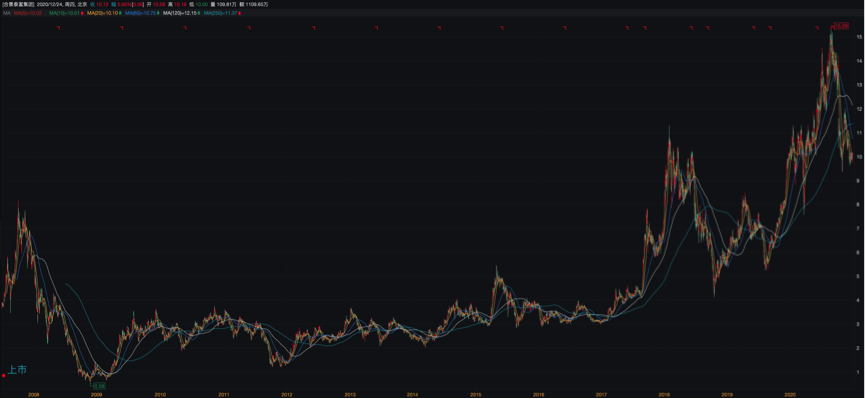Click the 2010 year axis label
The height and width of the screenshot is (399, 865).
coord(160,395)
